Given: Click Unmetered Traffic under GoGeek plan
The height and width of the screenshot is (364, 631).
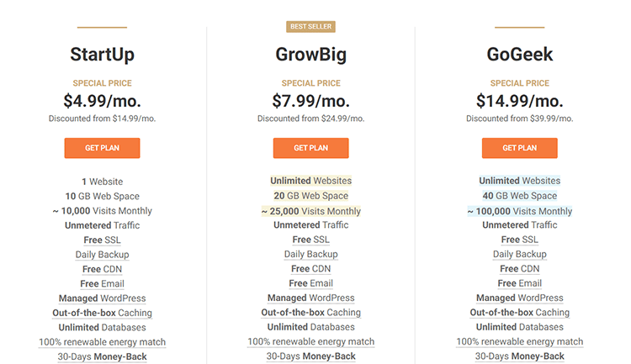Looking at the screenshot, I should tap(519, 225).
